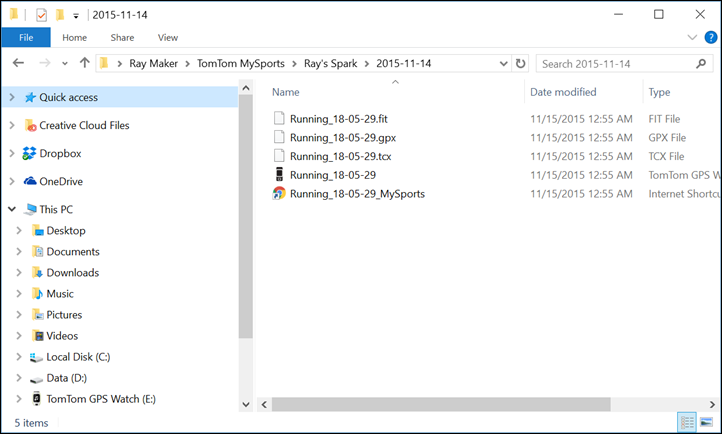This screenshot has height=434, width=722.
Task: Click navigation pane scroll down arrow
Action: 246,405
